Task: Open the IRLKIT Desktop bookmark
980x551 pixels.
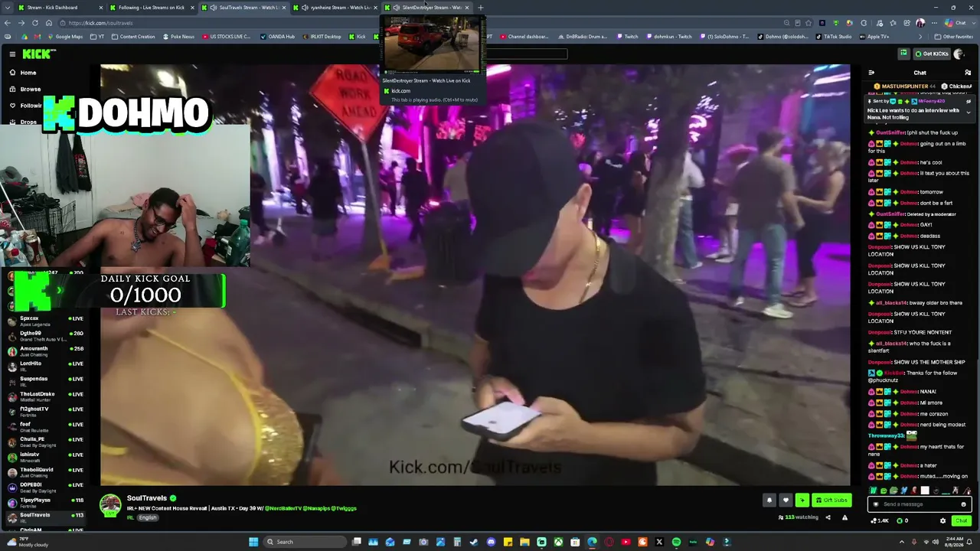Action: (322, 37)
